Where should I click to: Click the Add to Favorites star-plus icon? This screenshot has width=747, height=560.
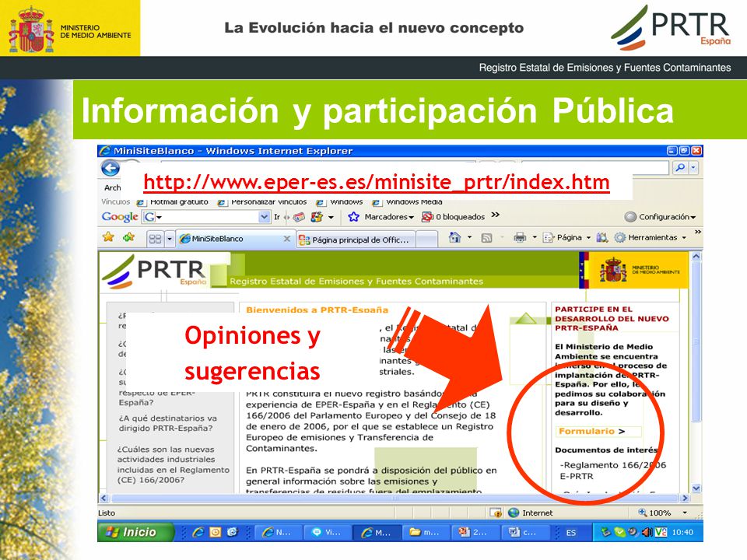[128, 236]
